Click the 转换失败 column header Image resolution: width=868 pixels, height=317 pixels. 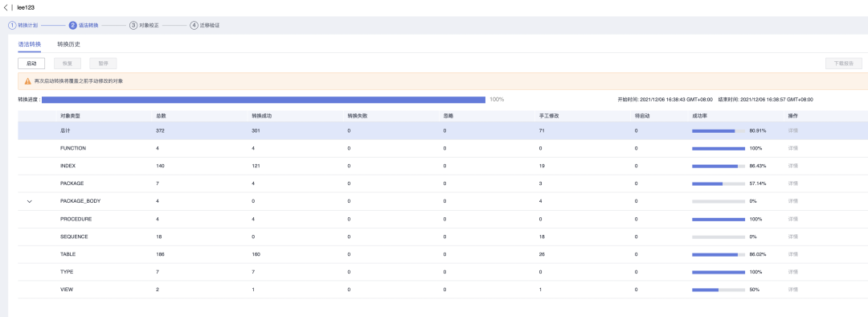tap(358, 116)
